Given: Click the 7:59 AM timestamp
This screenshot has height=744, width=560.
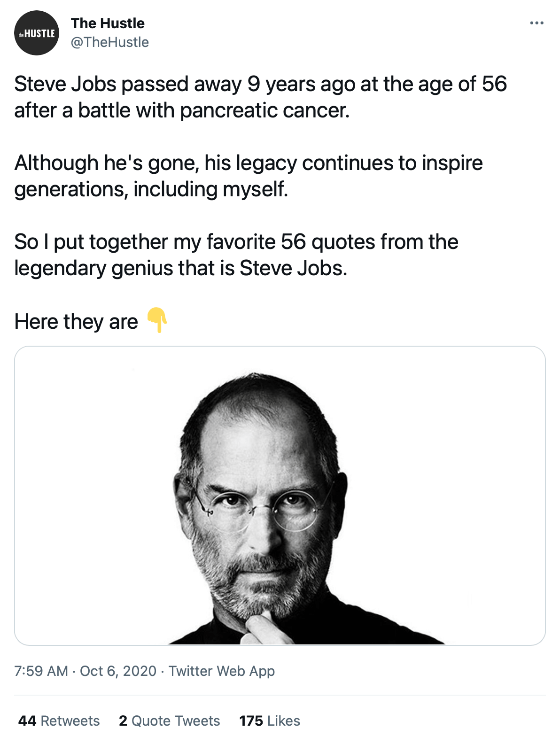Looking at the screenshot, I should [41, 671].
